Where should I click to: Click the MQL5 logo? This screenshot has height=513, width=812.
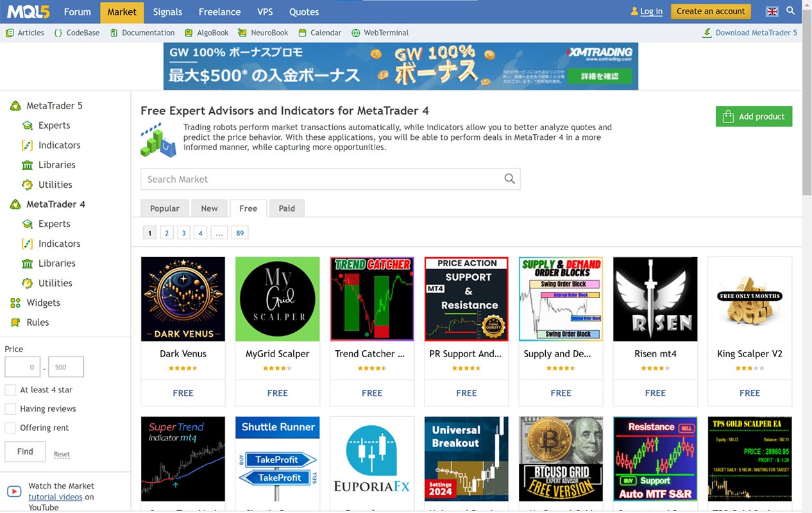point(28,12)
